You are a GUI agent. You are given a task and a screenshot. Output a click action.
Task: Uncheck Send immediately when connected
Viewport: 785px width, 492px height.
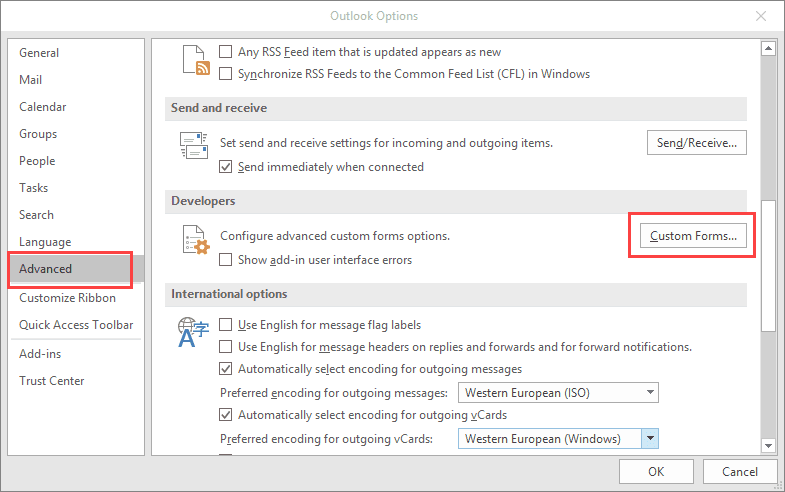click(226, 167)
